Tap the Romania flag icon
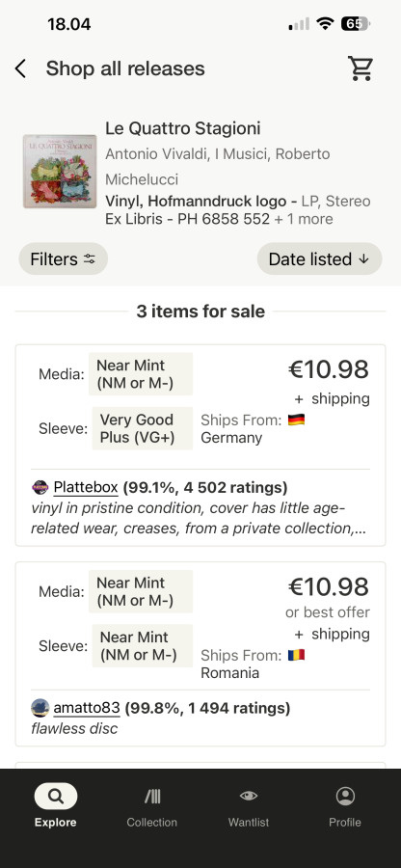 pos(297,656)
